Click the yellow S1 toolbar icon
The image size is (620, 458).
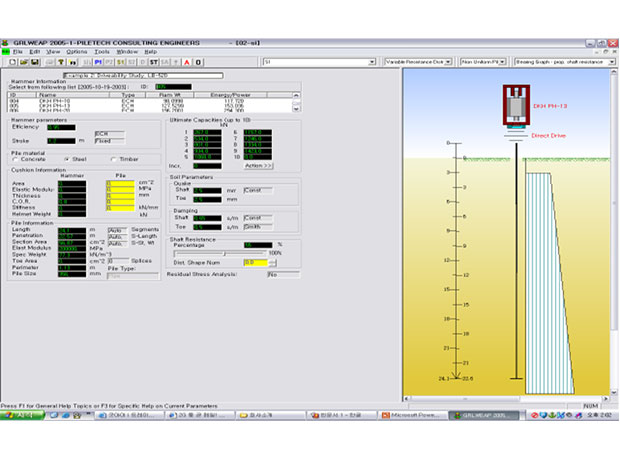[121, 62]
